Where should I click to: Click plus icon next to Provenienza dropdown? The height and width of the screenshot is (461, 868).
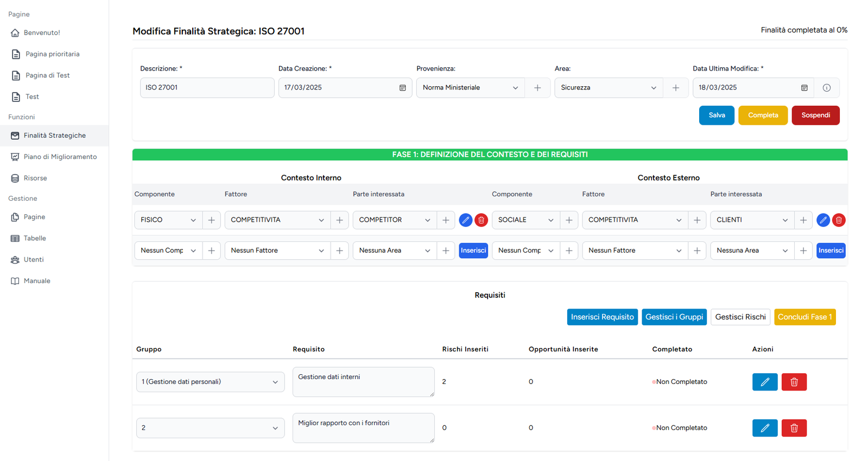[537, 88]
